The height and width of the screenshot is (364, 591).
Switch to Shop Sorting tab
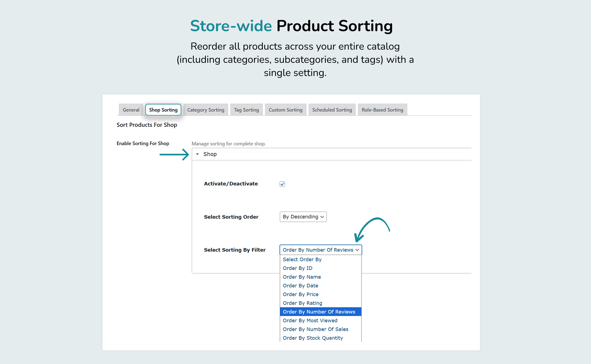pos(163,110)
